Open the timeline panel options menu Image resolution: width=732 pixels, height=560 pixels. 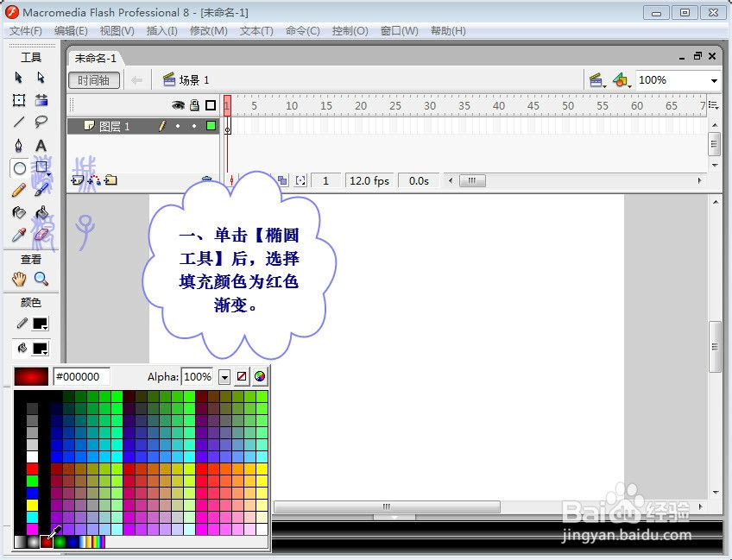(x=713, y=105)
